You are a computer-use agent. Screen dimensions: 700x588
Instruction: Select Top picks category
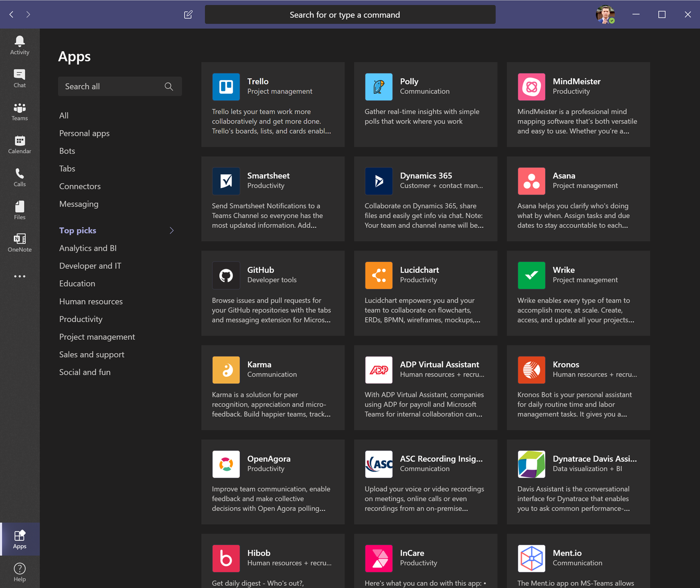[x=78, y=230]
